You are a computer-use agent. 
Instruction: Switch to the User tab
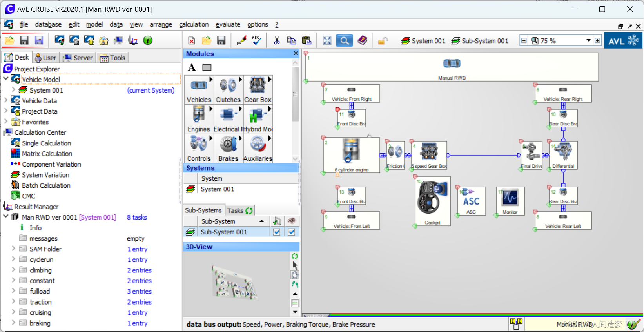[45, 58]
